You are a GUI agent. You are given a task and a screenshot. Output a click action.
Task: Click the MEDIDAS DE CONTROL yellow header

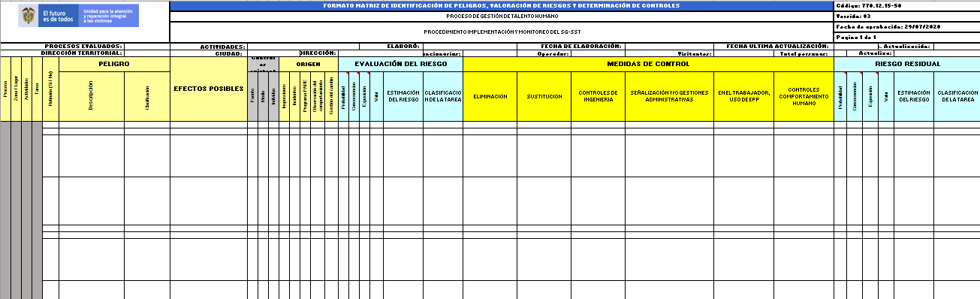point(648,64)
